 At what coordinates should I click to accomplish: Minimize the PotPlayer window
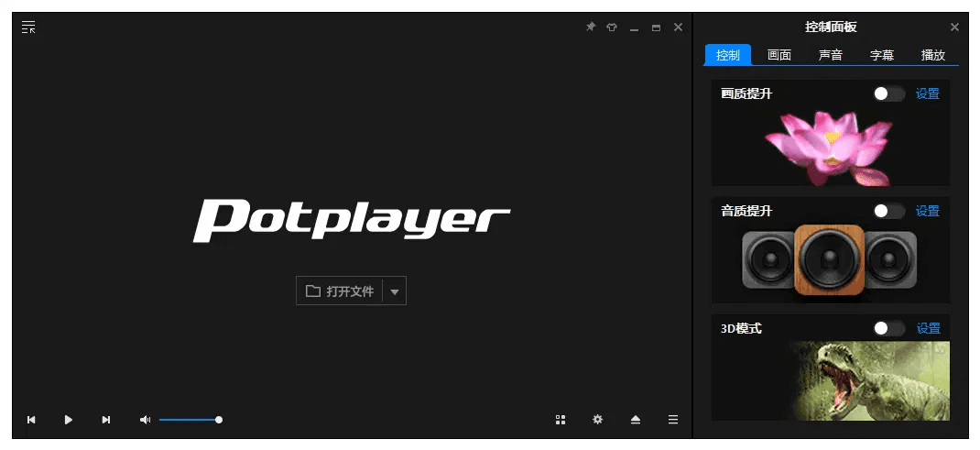click(634, 28)
